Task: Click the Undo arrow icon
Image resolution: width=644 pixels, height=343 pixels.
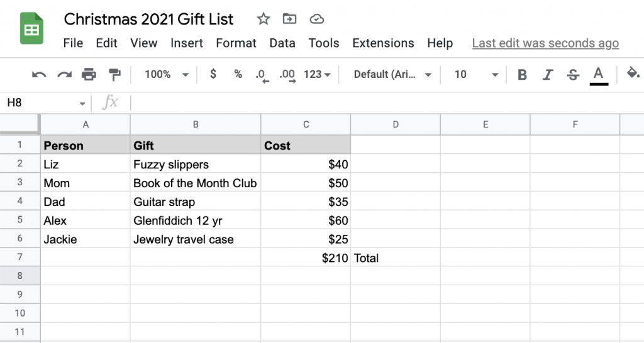Action: coord(39,75)
